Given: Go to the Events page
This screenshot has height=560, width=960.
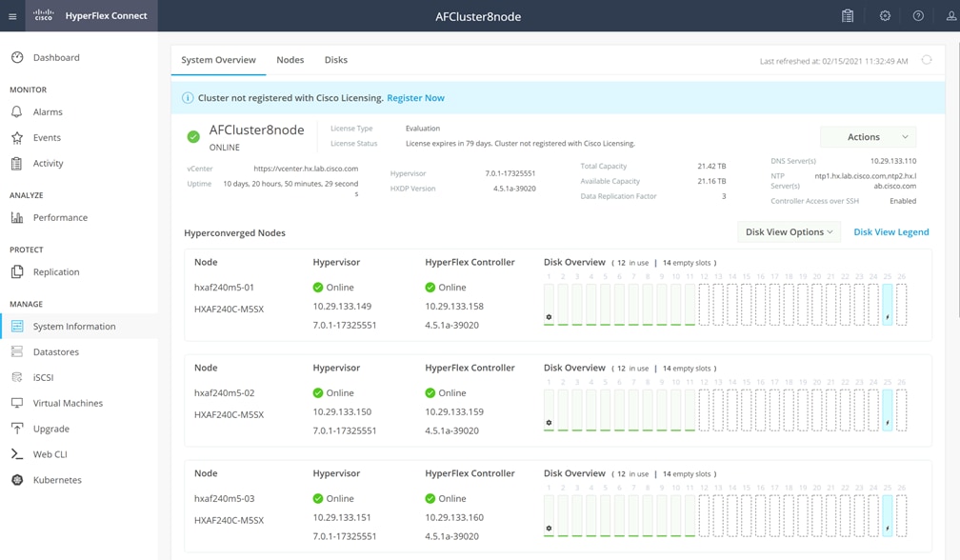Looking at the screenshot, I should [x=47, y=138].
